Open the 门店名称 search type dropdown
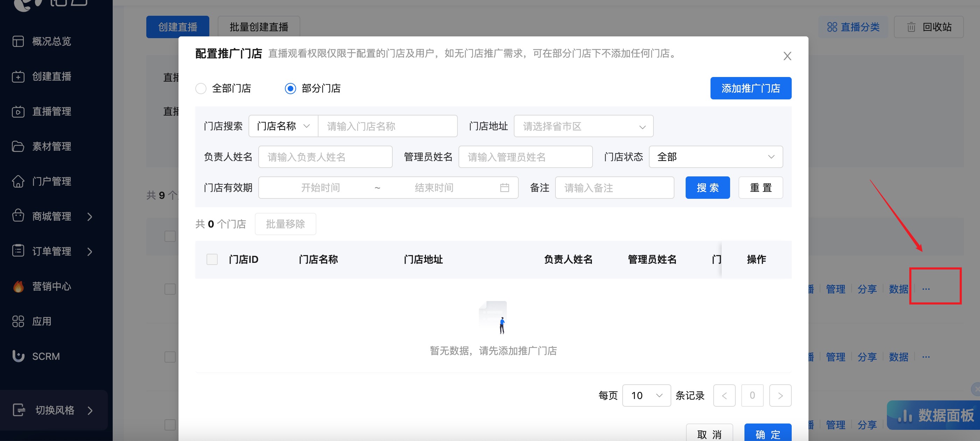This screenshot has height=441, width=980. (x=283, y=126)
